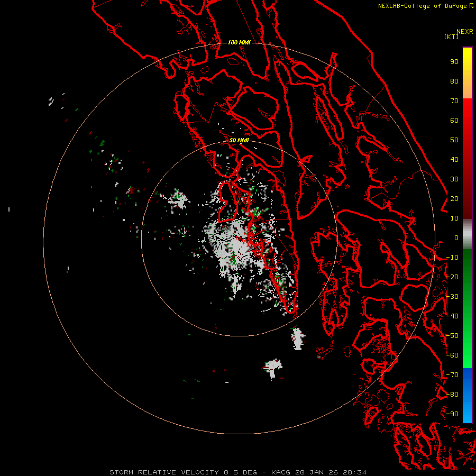The height and width of the screenshot is (476, 476).
Task: Click the -90 knot scale label
Action: tap(452, 414)
